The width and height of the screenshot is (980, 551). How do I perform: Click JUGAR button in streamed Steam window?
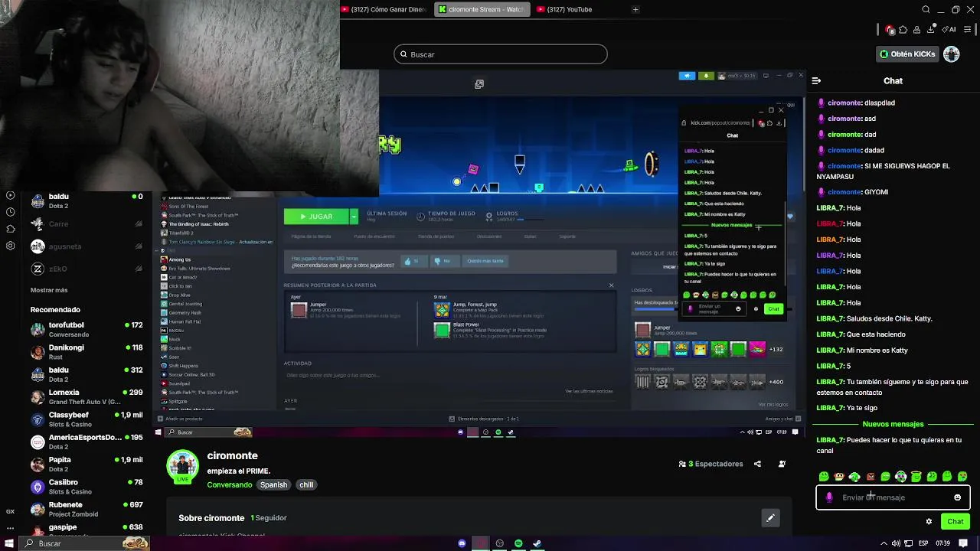316,217
